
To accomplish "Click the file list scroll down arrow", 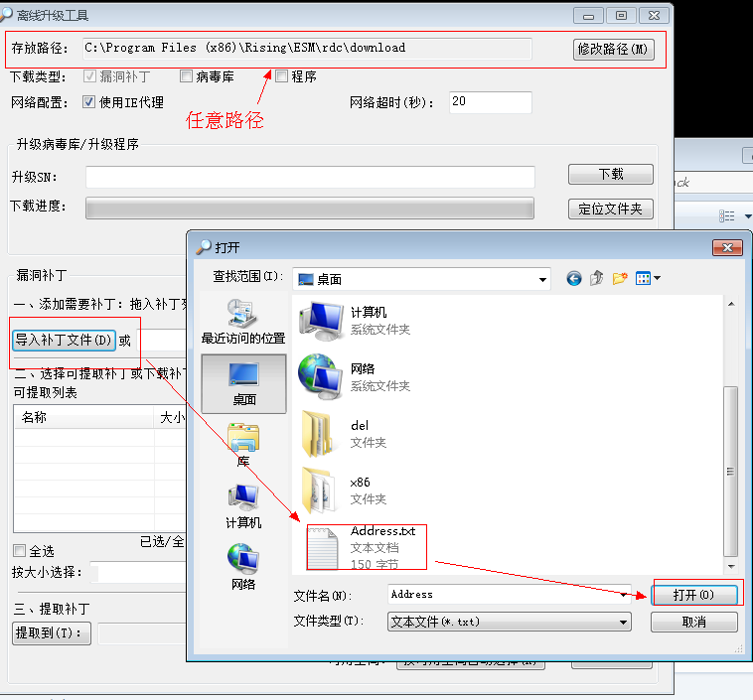I will tap(730, 567).
